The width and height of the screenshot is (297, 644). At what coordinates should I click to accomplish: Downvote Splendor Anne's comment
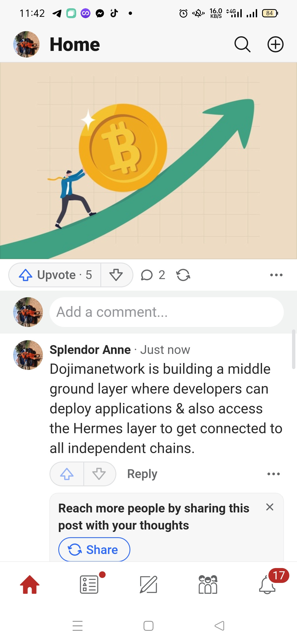(99, 474)
